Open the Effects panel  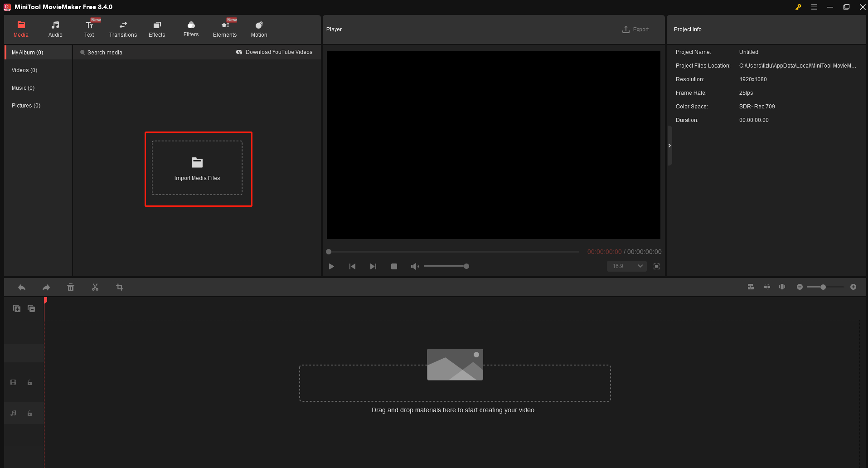[156, 29]
